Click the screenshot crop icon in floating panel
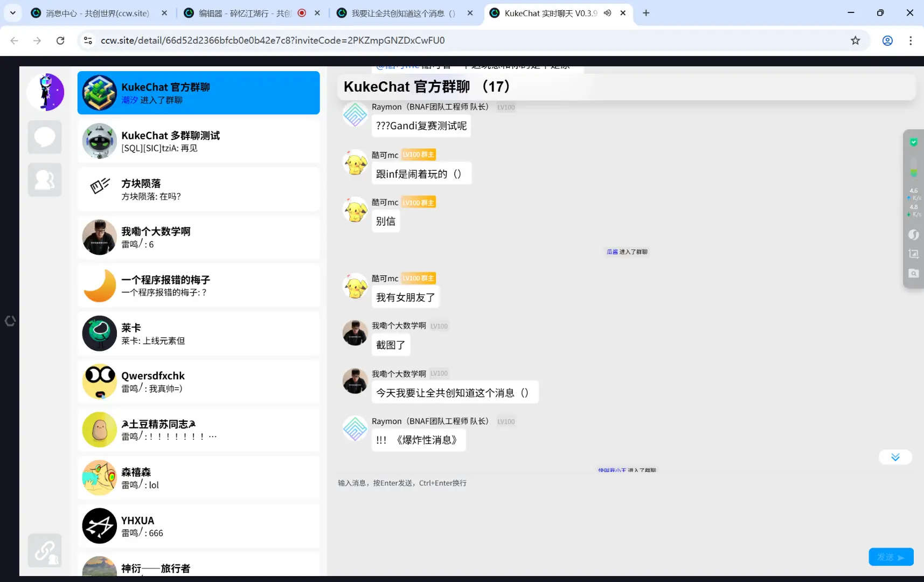 click(913, 253)
